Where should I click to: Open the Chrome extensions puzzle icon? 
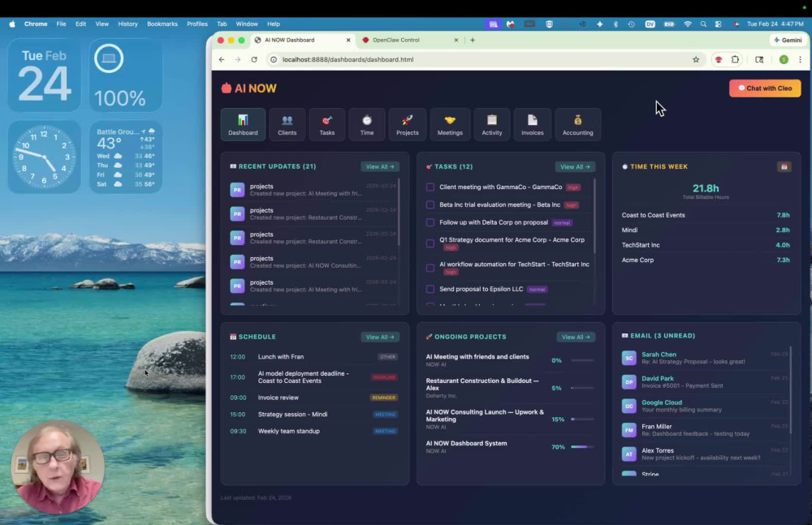[735, 59]
